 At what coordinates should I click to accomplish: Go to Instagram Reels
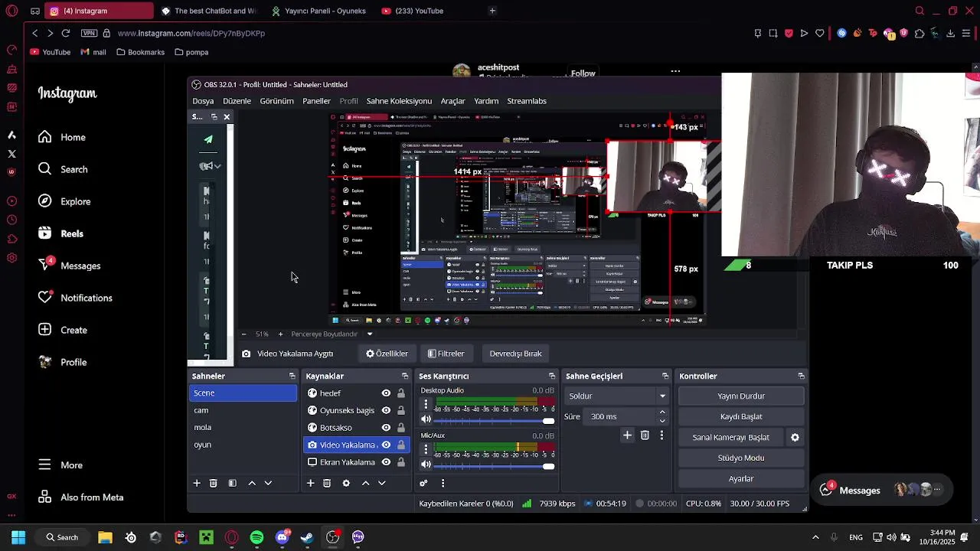click(x=60, y=233)
